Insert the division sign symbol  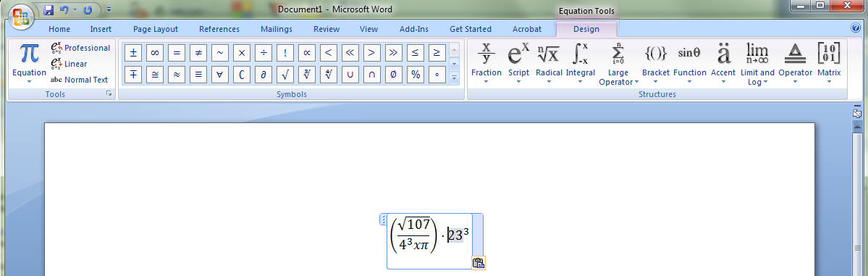(x=264, y=53)
